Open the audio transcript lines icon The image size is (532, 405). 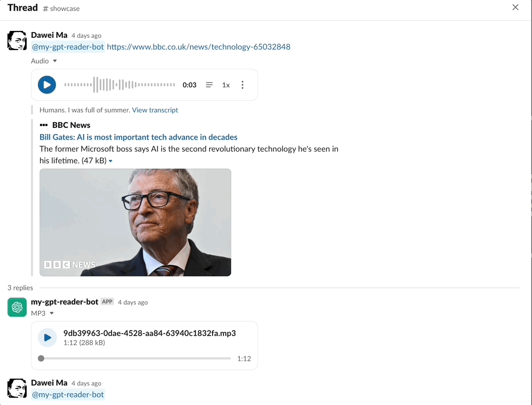[x=209, y=85]
